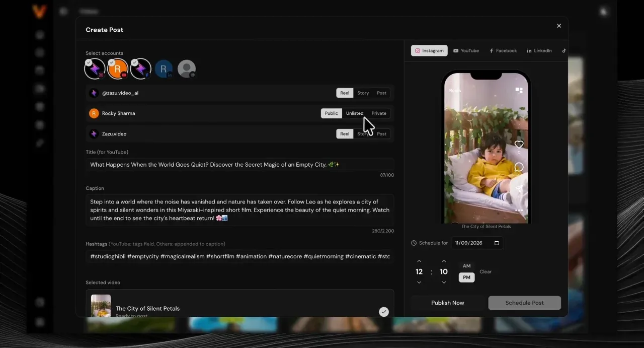Edit the Caption text area
This screenshot has height=348, width=644.
[x=239, y=210]
